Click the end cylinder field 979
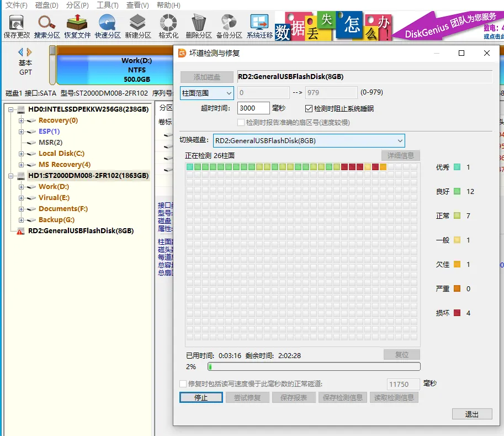 point(331,93)
